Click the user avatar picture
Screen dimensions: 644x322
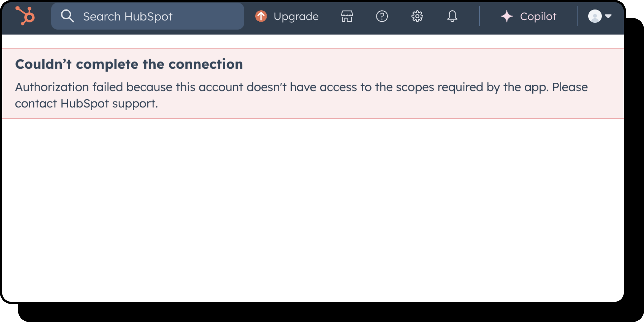click(595, 16)
